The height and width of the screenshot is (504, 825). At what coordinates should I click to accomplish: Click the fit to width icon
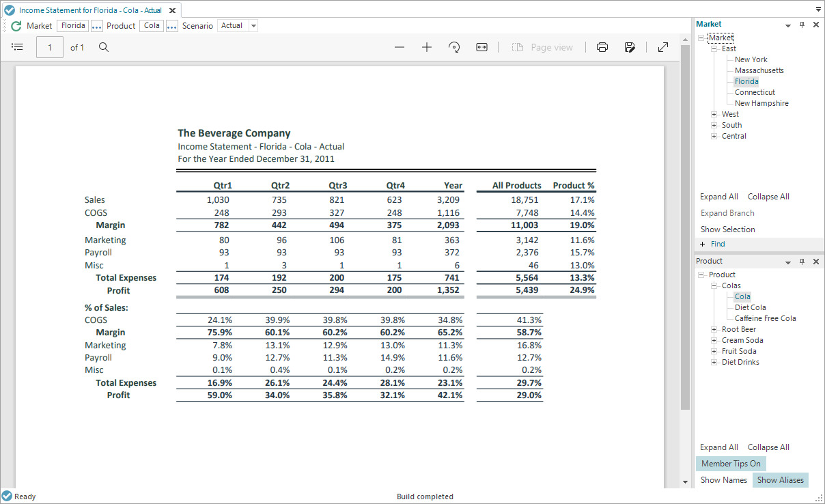click(x=481, y=47)
